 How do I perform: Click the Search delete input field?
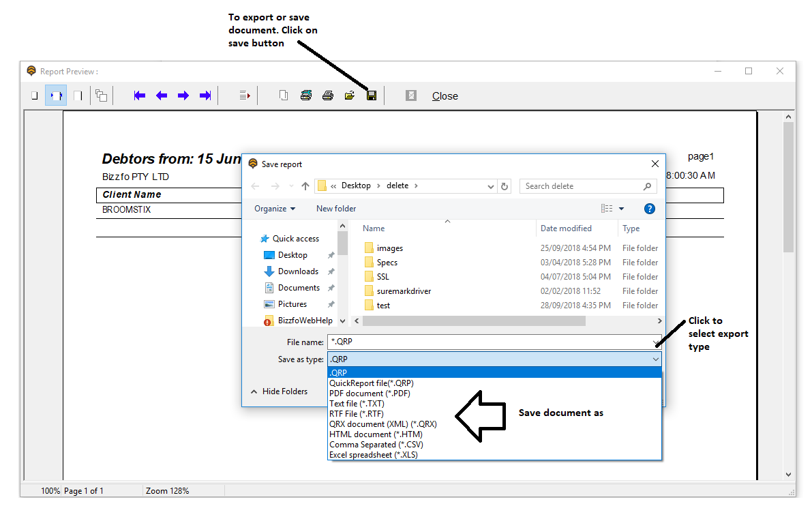pos(583,186)
